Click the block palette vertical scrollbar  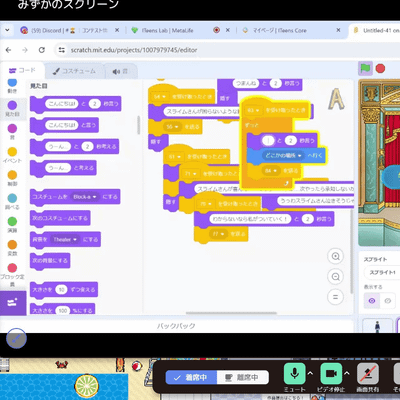tap(139, 125)
